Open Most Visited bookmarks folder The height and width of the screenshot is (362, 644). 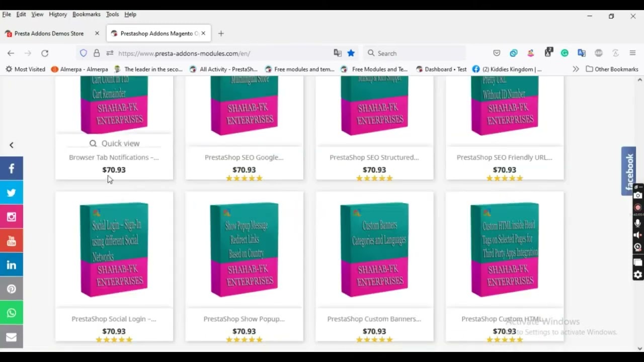click(25, 69)
